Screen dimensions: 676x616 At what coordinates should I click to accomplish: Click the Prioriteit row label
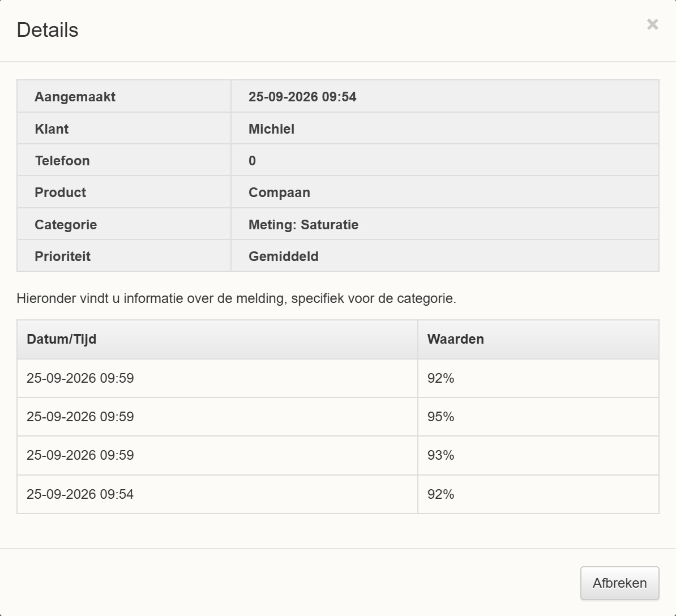coord(62,256)
